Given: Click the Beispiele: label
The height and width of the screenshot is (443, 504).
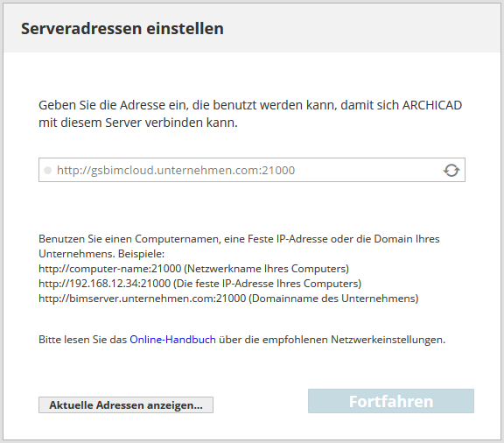Looking at the screenshot, I should [141, 254].
